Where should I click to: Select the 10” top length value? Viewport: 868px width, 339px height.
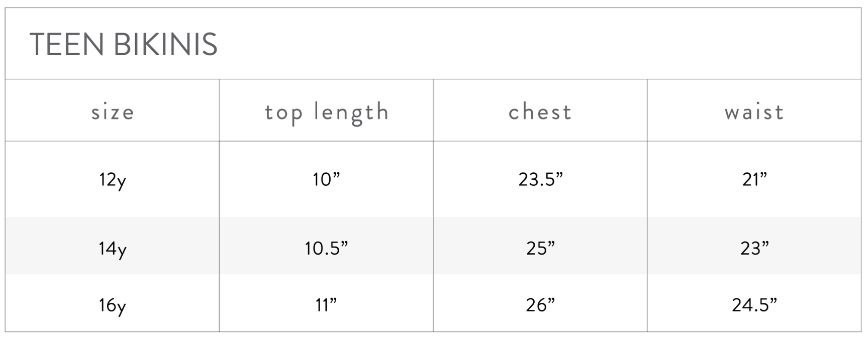(x=326, y=179)
